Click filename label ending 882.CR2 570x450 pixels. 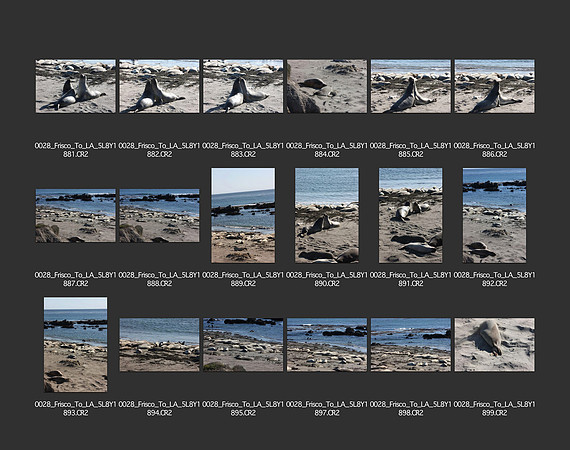pos(159,150)
